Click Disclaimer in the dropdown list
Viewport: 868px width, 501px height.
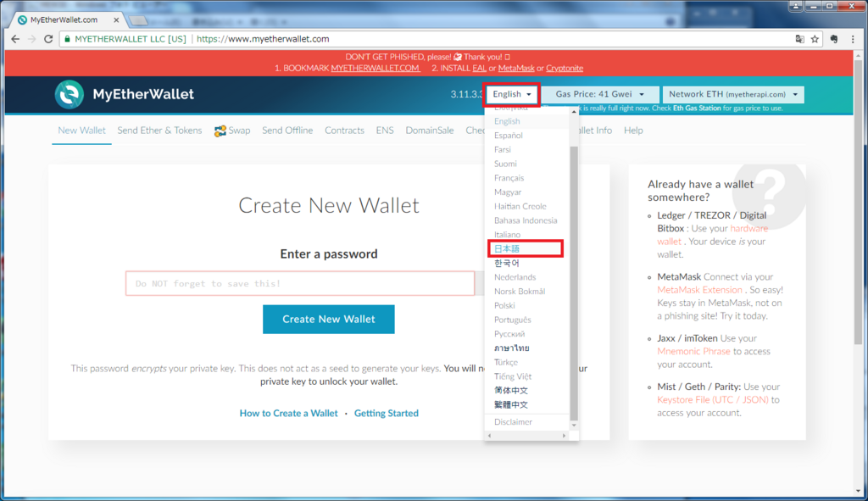point(513,422)
